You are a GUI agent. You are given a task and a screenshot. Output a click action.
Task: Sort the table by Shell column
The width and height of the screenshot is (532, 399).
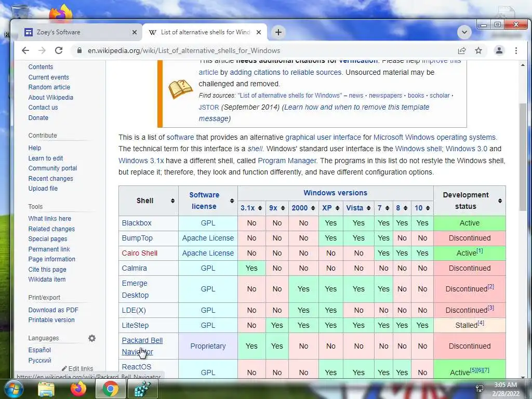point(172,201)
